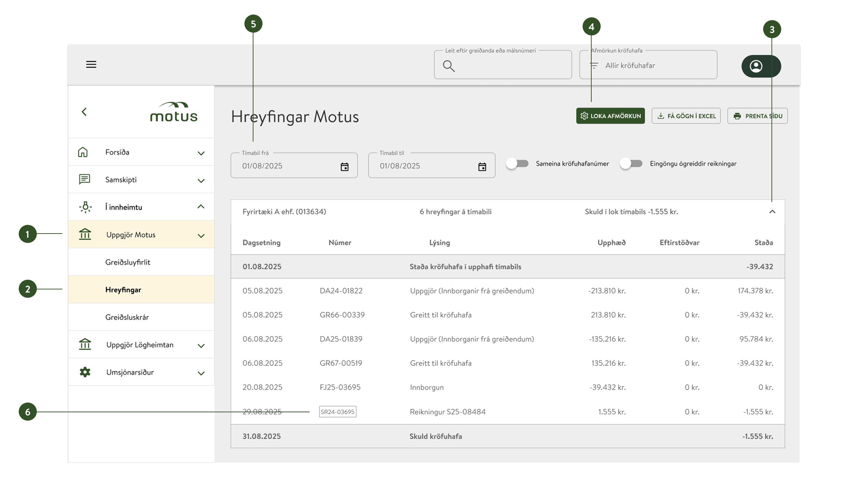This screenshot has width=868, height=481.
Task: Enable Eingöngu ógreiddir reikningar switch
Action: (x=631, y=163)
